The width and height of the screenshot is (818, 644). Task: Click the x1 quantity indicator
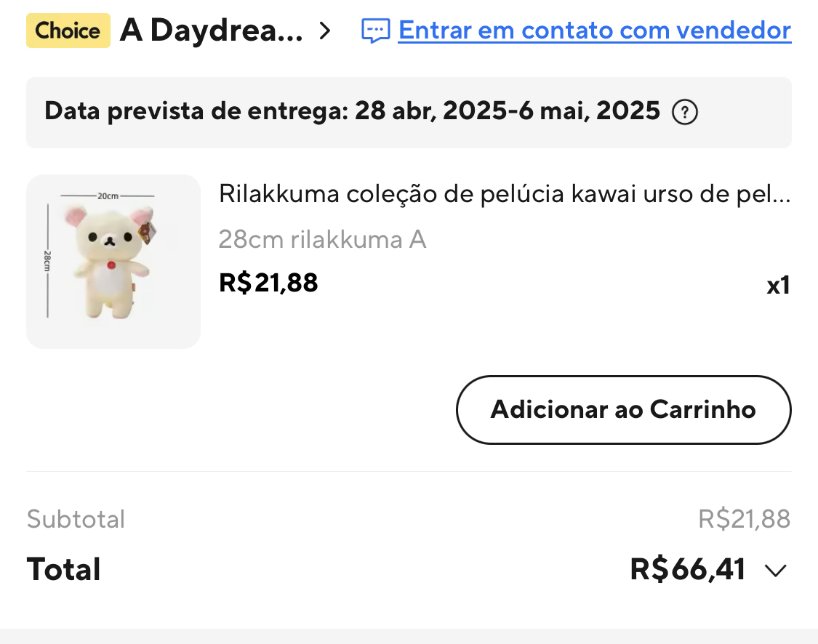tap(778, 286)
